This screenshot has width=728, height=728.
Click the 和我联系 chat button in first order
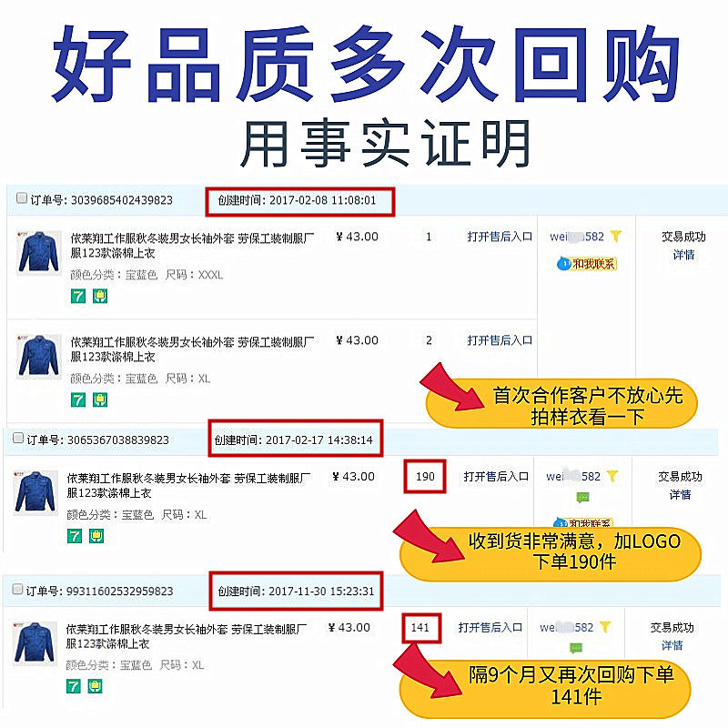point(587,264)
